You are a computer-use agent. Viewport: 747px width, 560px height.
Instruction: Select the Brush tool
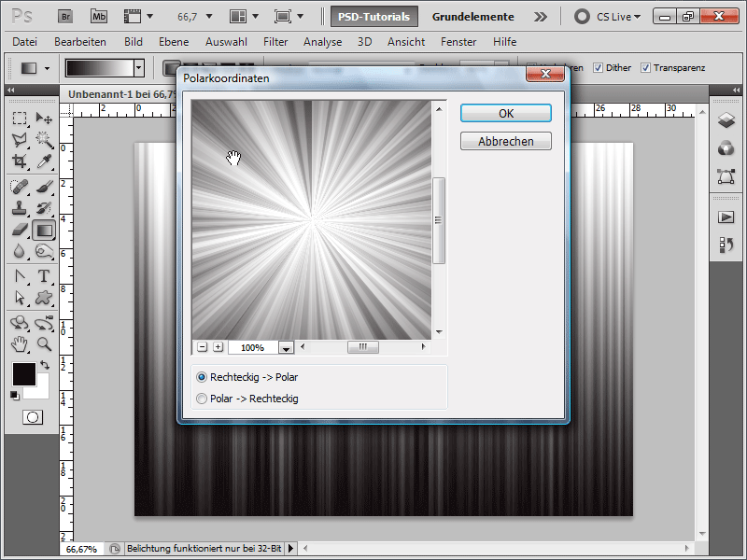44,187
